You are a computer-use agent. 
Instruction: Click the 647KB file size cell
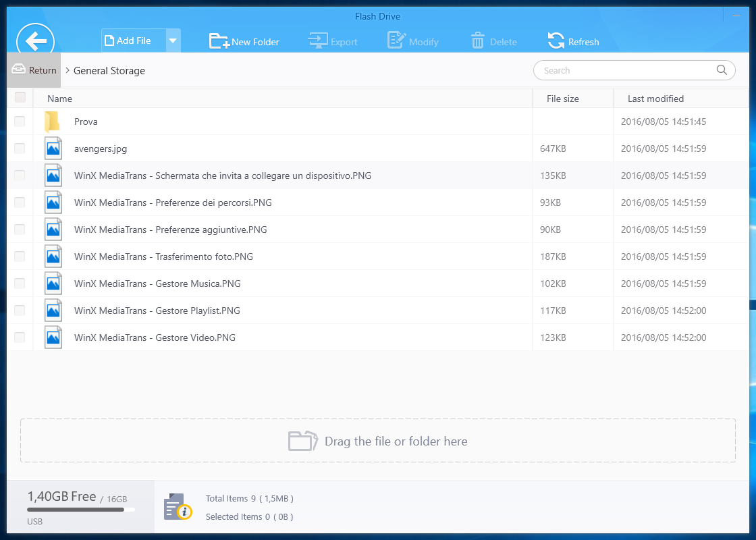pos(553,148)
